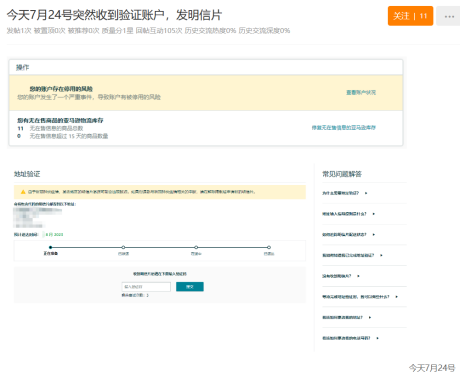The width and height of the screenshot is (460, 376).
Task: Click the 常见问题解答 heading
Action: coord(342,174)
